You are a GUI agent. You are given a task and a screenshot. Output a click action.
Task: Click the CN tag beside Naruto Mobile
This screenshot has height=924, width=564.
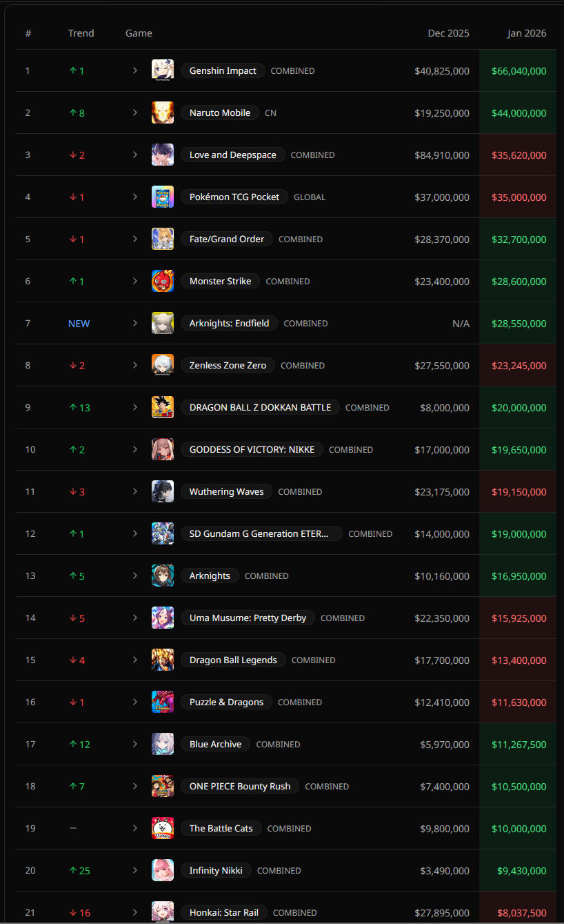pyautogui.click(x=270, y=112)
